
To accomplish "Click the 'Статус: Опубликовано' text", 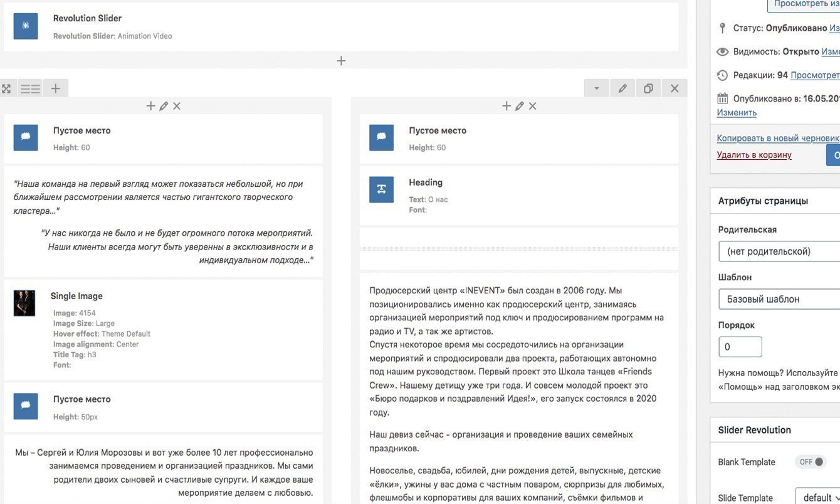I will click(780, 28).
